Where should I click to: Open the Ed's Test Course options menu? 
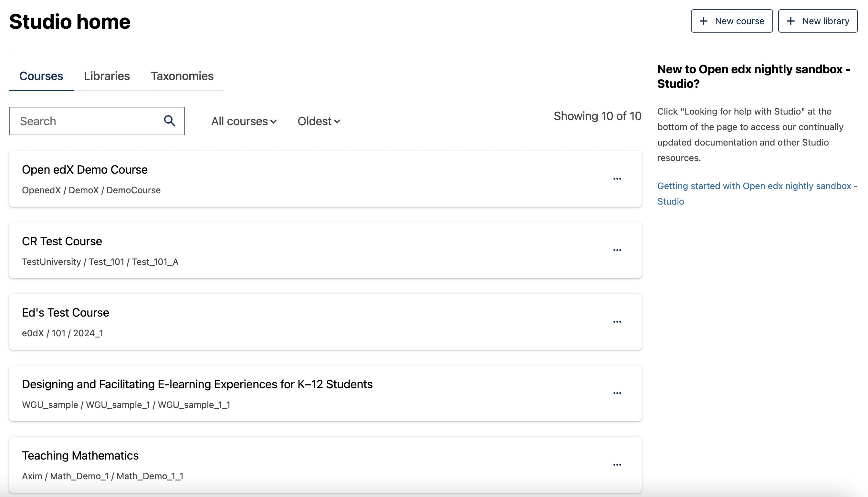click(x=617, y=322)
